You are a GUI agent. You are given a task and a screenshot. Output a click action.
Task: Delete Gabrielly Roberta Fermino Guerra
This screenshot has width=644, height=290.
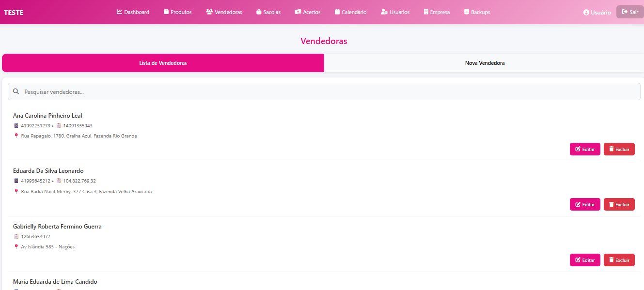[619, 260]
